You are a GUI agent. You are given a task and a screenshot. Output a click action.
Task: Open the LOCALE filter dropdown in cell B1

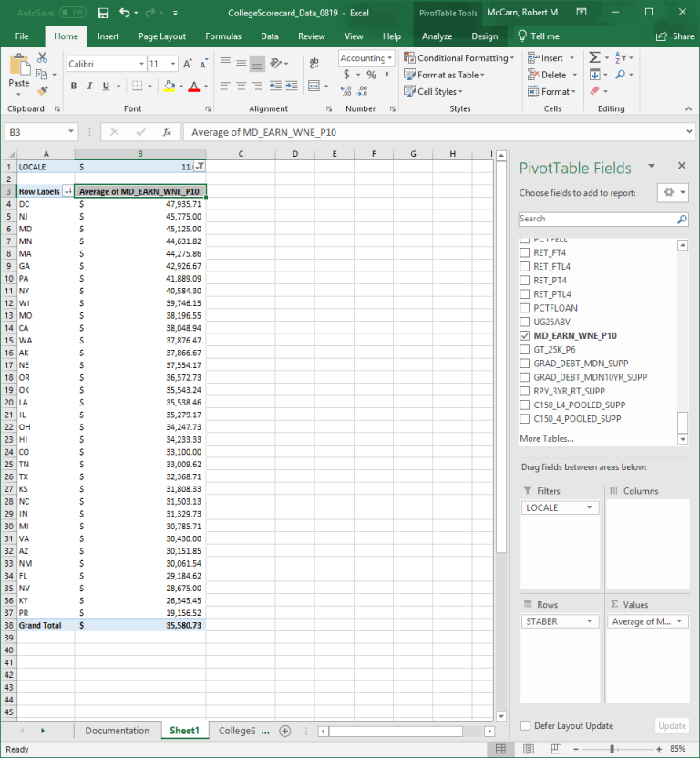click(200, 167)
